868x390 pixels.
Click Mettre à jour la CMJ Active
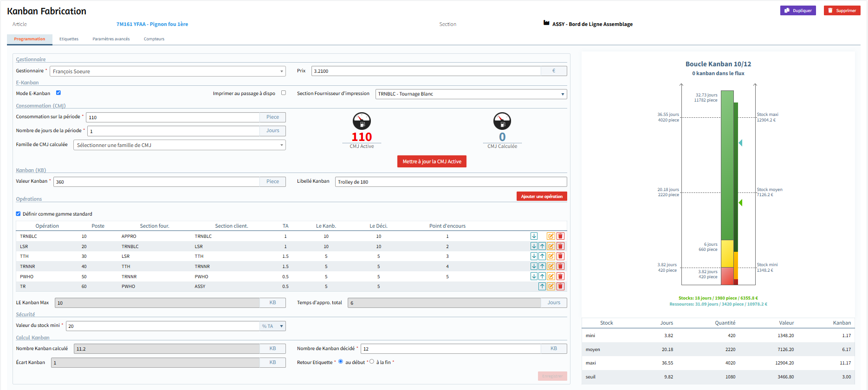(x=432, y=161)
